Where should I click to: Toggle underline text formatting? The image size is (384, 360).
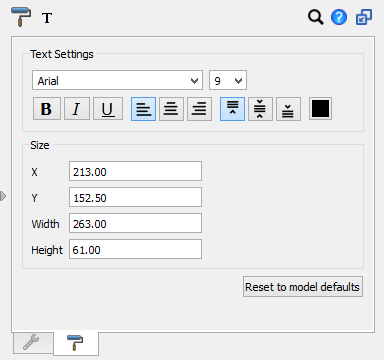pyautogui.click(x=108, y=109)
